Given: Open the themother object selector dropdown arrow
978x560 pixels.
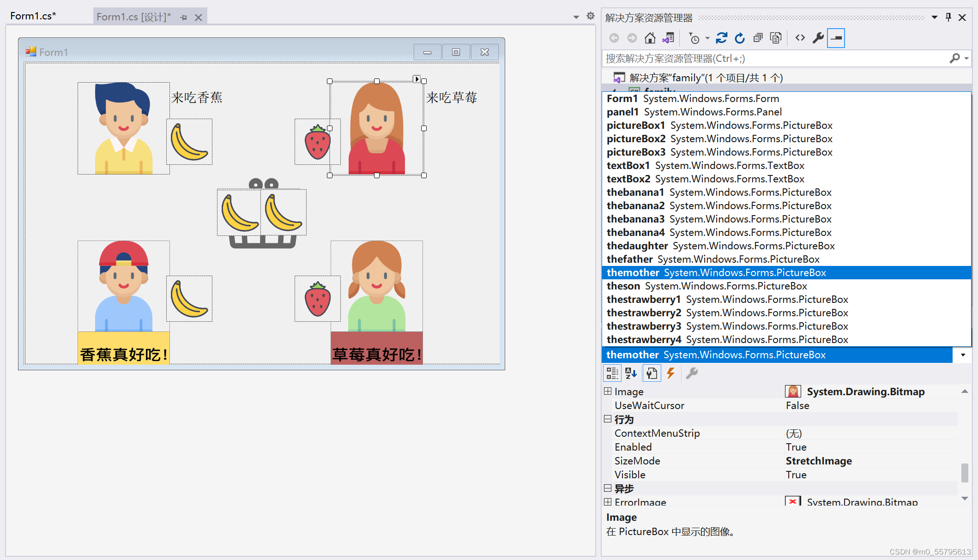Looking at the screenshot, I should coord(963,355).
